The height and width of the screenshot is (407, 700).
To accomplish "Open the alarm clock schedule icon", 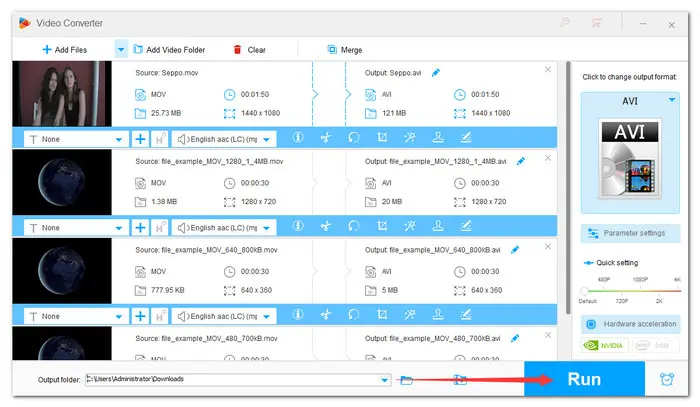I will pos(667,379).
